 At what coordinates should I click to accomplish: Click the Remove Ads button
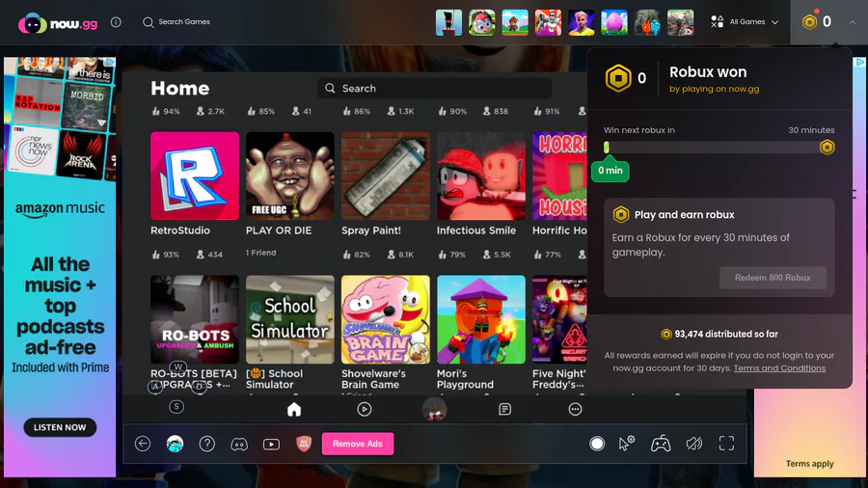pos(358,444)
